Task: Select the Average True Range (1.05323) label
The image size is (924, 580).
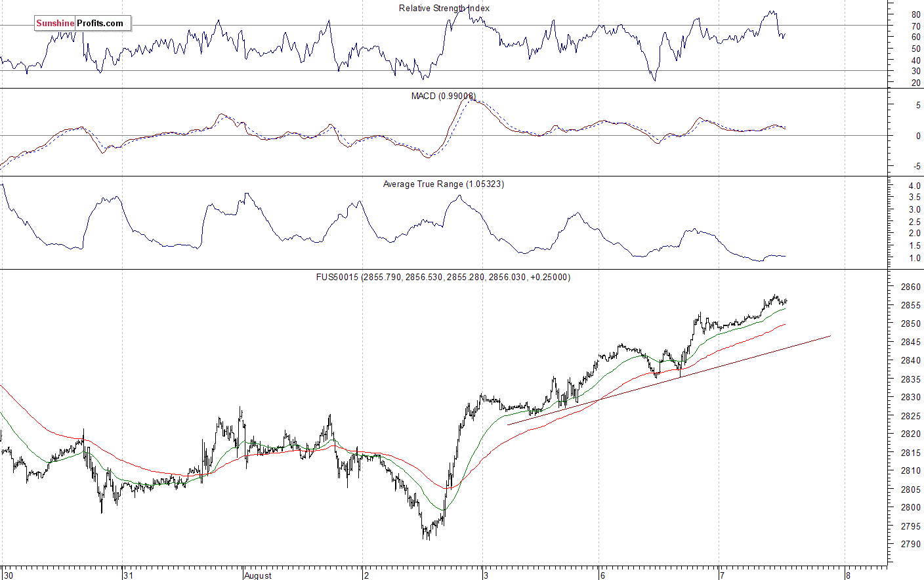Action: tap(444, 184)
